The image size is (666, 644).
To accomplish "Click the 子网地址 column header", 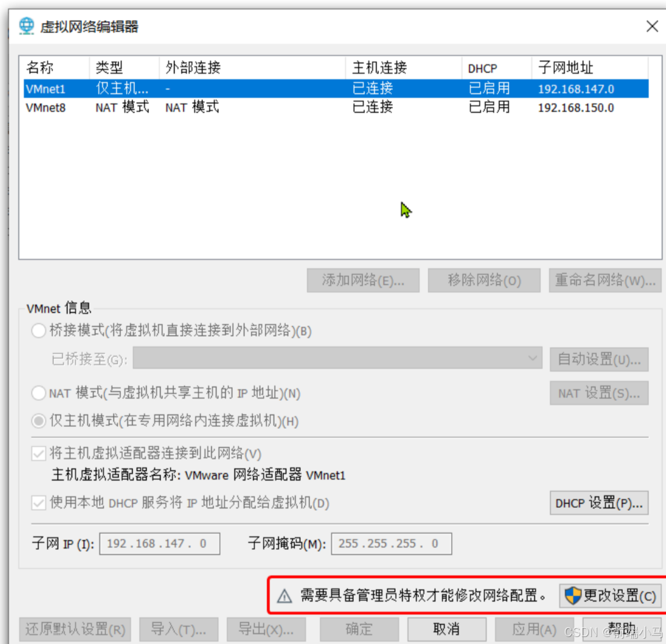I will click(x=590, y=67).
